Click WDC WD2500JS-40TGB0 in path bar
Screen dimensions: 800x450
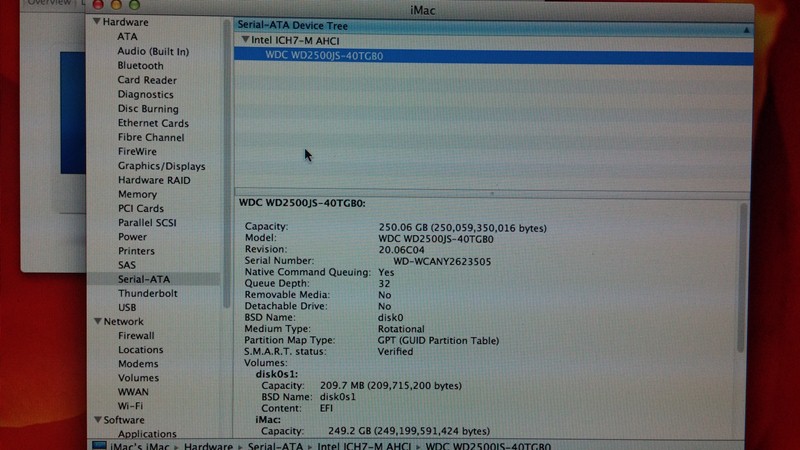pyautogui.click(x=488, y=446)
